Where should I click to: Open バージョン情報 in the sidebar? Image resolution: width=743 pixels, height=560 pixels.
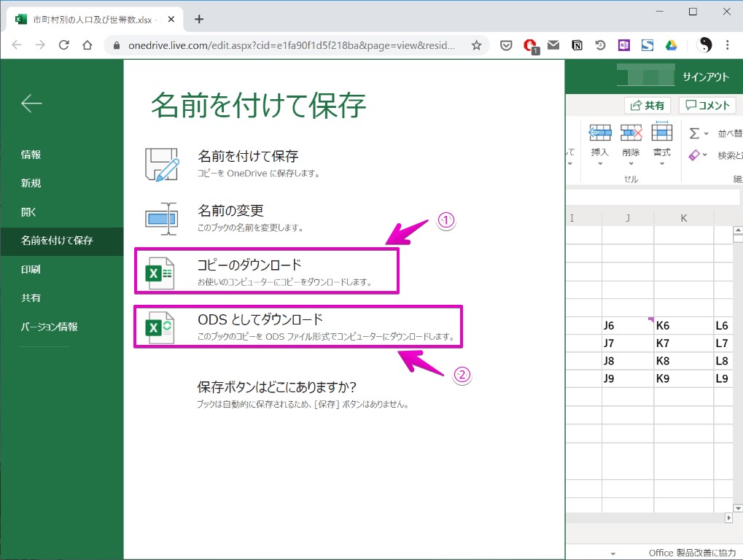49,327
